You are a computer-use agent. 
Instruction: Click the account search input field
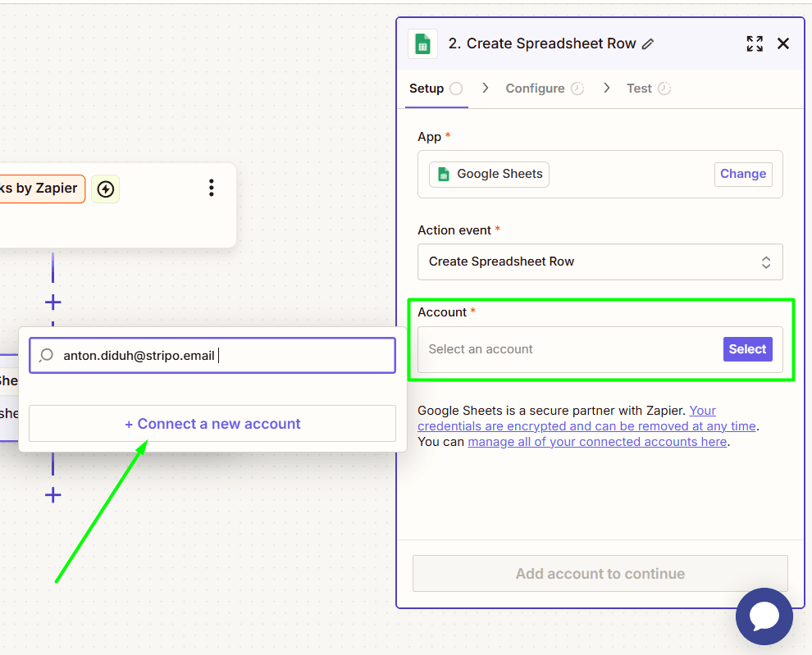tap(212, 355)
